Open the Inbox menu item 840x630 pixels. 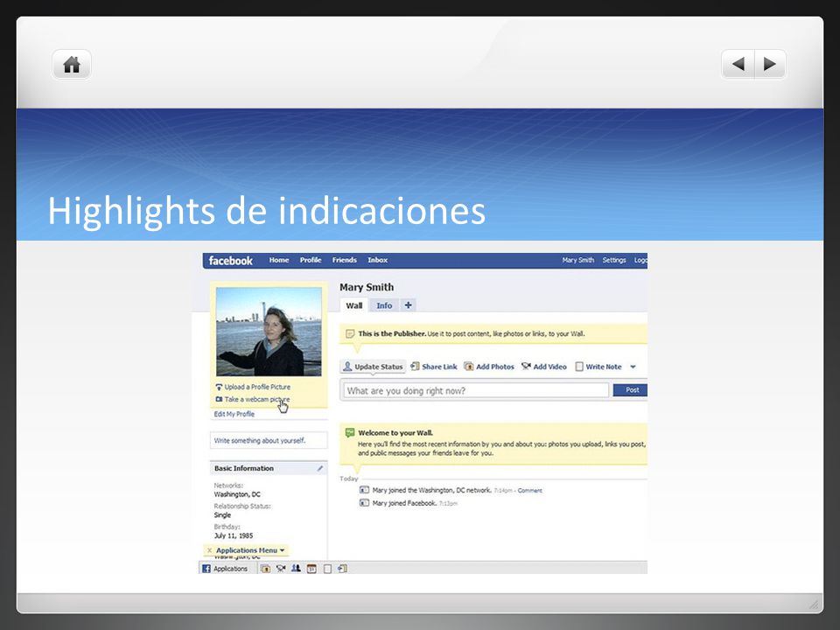[378, 261]
